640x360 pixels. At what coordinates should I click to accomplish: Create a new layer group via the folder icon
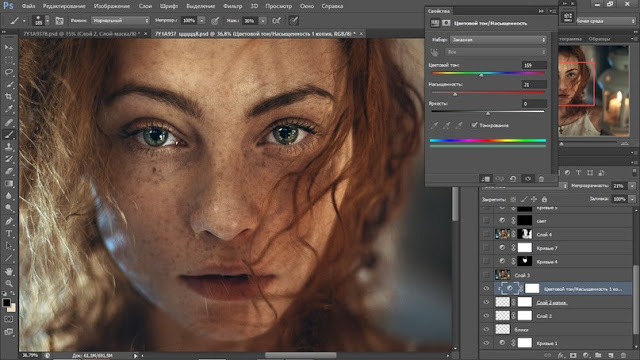coord(598,356)
